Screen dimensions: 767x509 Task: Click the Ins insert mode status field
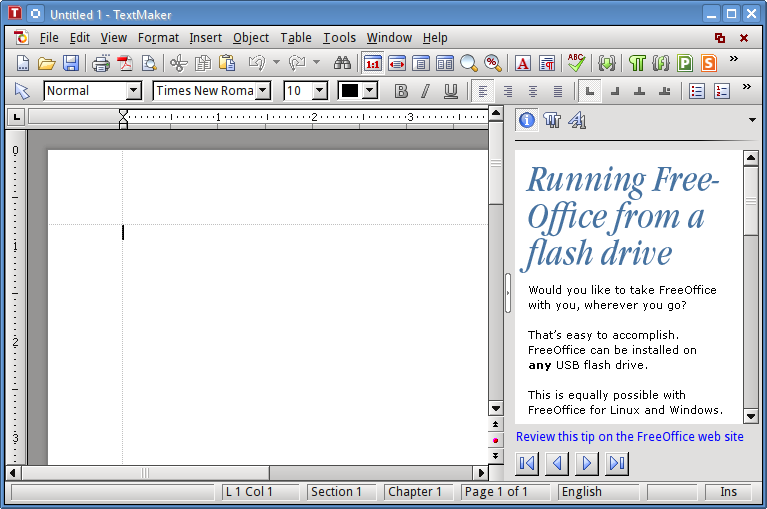point(728,492)
